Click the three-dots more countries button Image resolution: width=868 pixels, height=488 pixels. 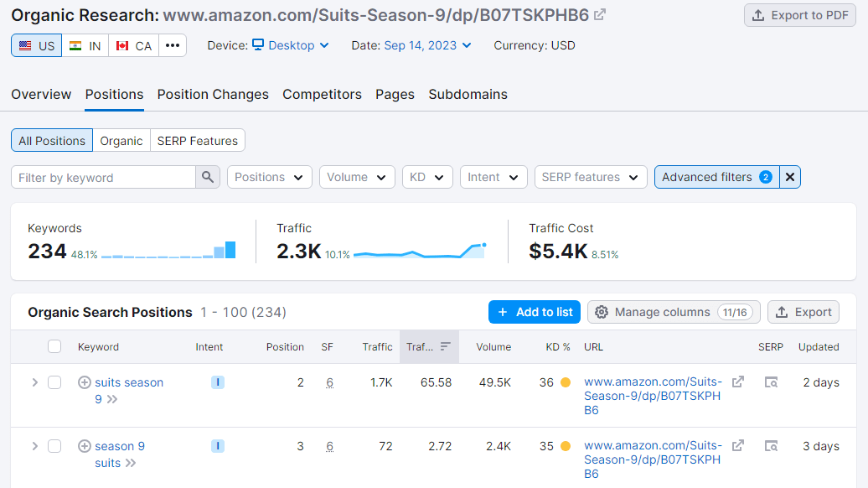(x=173, y=45)
